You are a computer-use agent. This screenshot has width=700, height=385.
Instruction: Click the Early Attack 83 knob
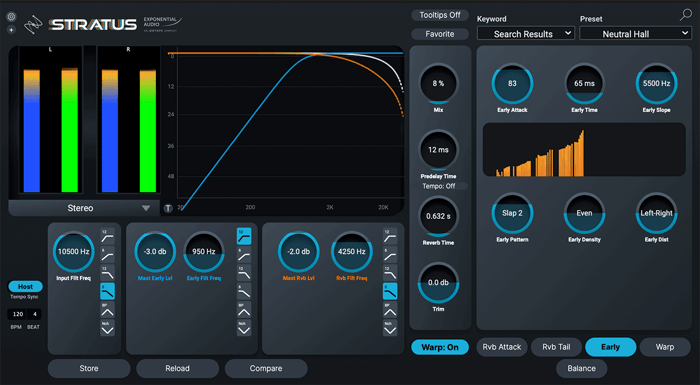pyautogui.click(x=512, y=84)
